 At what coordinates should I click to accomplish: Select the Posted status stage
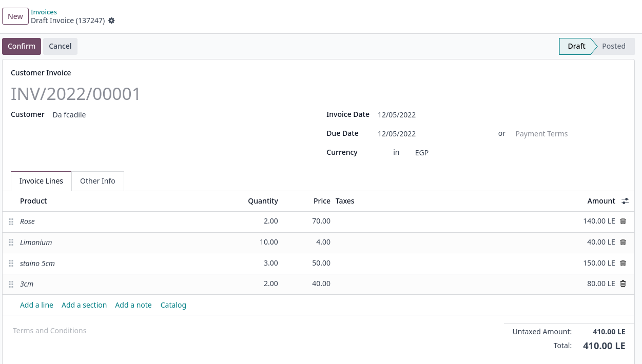point(614,46)
